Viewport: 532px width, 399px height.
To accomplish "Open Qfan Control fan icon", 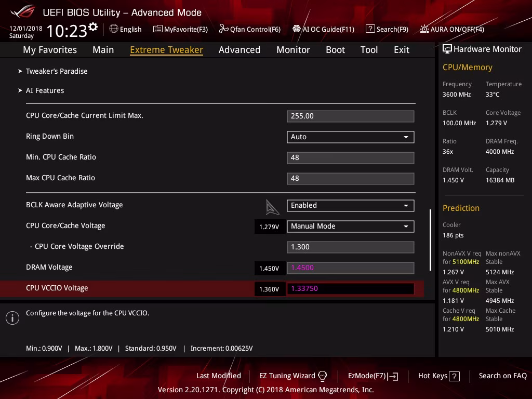I will [x=223, y=29].
